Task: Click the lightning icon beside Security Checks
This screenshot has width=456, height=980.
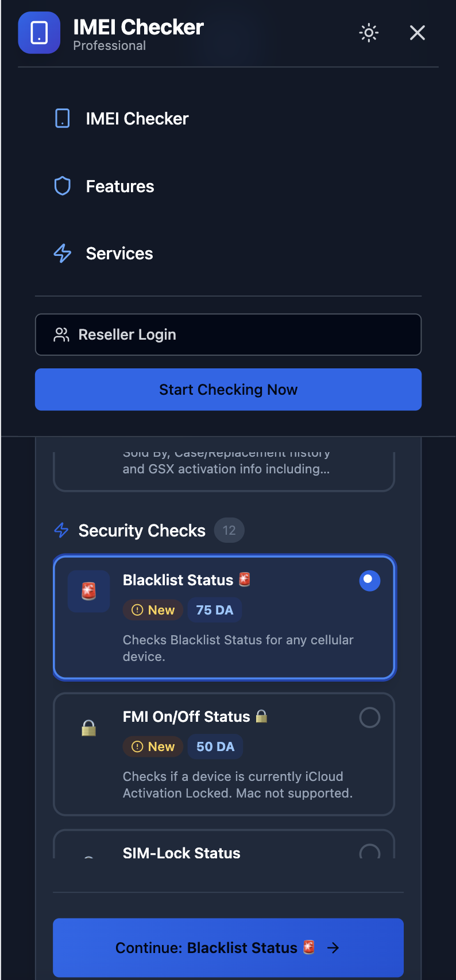Action: click(x=61, y=530)
